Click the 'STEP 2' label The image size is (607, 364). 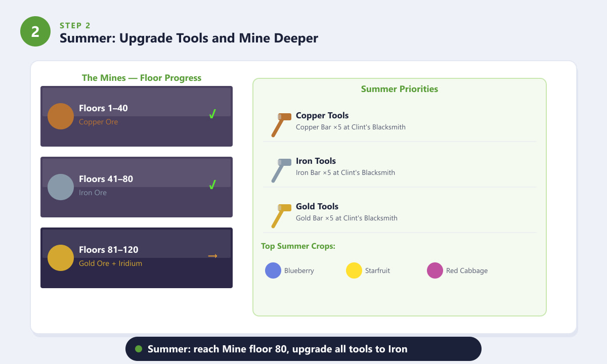point(75,25)
